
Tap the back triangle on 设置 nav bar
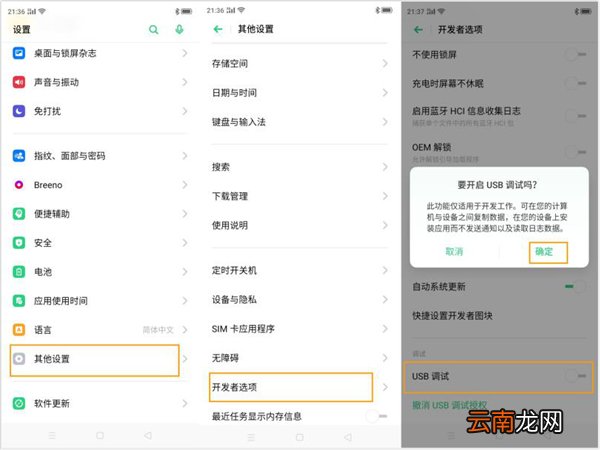(x=148, y=435)
